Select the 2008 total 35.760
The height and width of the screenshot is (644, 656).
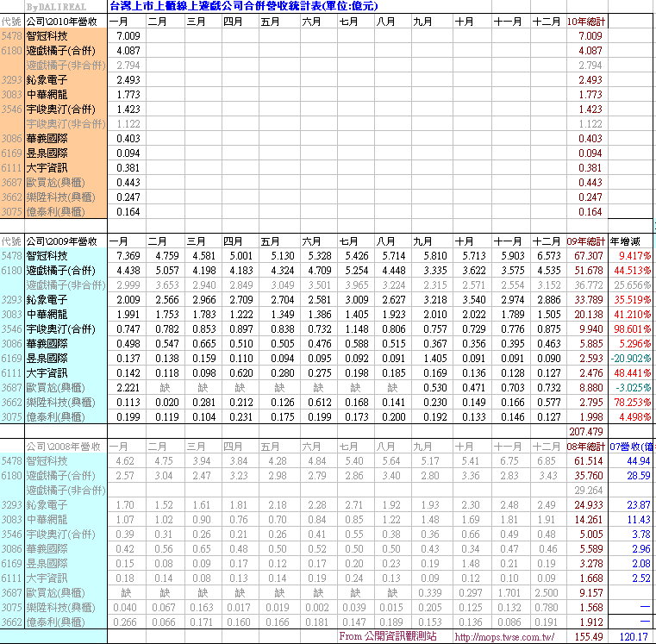click(588, 476)
